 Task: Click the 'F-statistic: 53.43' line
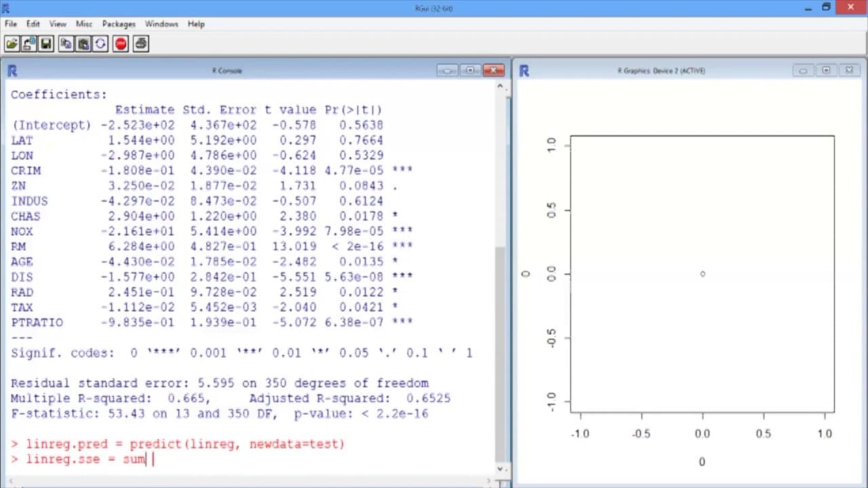point(220,413)
